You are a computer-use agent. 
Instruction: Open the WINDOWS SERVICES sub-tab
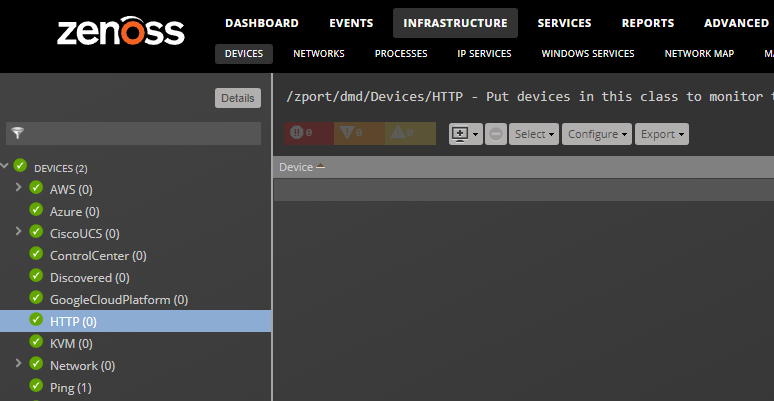(x=588, y=54)
